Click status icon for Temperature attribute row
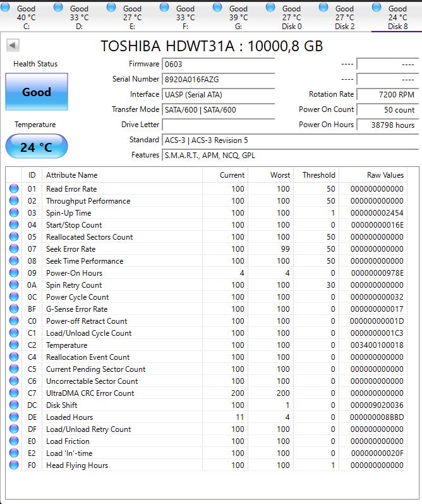422x504 pixels. [14, 345]
